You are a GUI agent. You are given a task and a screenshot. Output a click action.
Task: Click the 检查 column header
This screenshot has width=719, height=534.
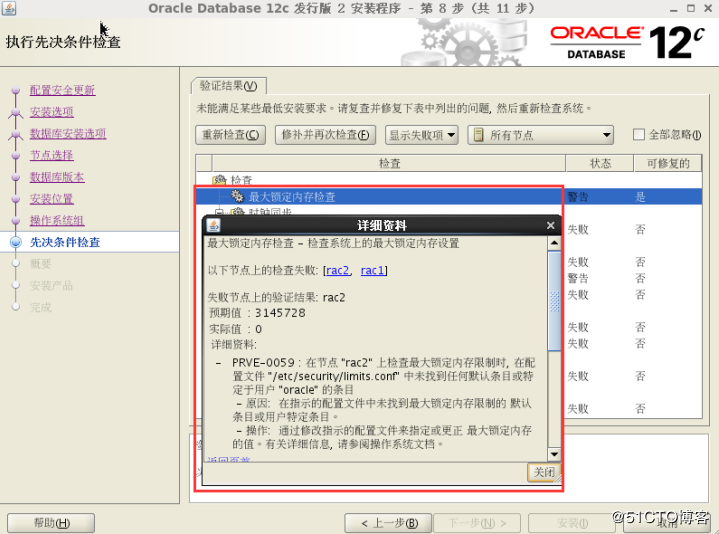pyautogui.click(x=389, y=163)
